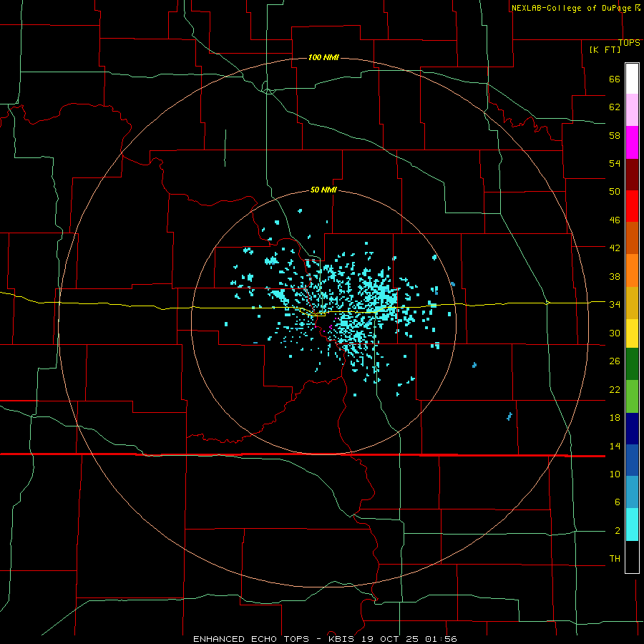
Task: Click the legend value "46"
Action: (615, 220)
